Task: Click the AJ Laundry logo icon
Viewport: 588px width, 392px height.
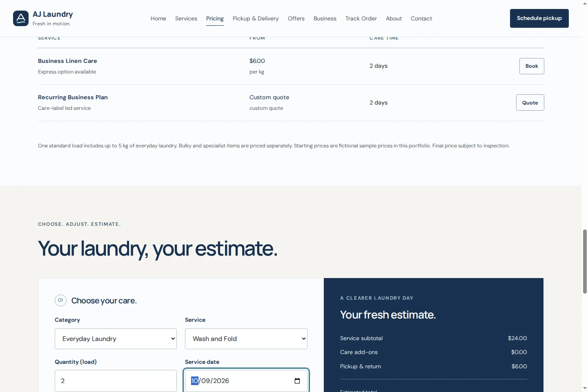Action: pyautogui.click(x=21, y=18)
